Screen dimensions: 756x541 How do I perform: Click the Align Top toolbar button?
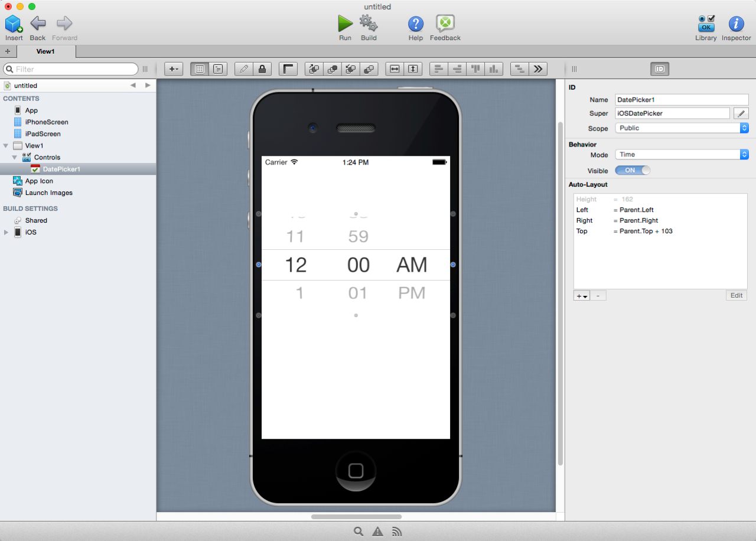click(475, 69)
